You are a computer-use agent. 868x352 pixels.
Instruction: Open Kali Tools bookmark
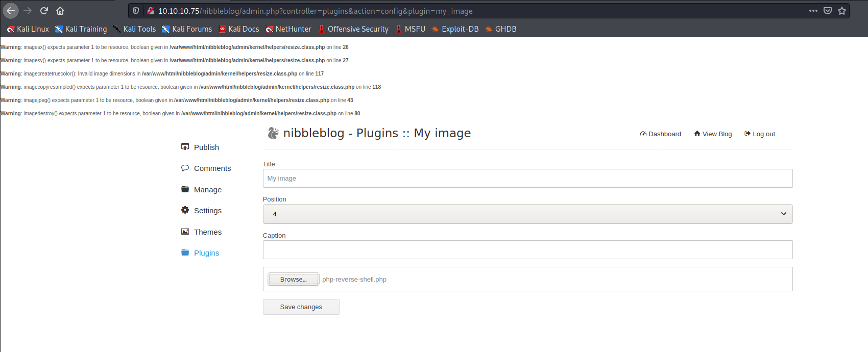point(134,29)
